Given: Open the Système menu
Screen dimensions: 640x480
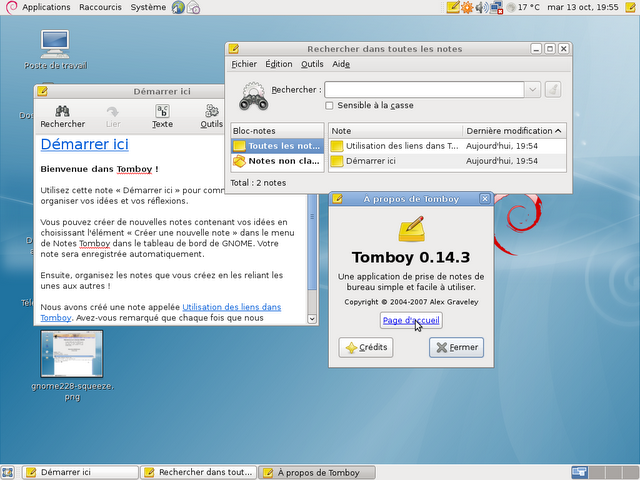Looking at the screenshot, I should pos(148,7).
